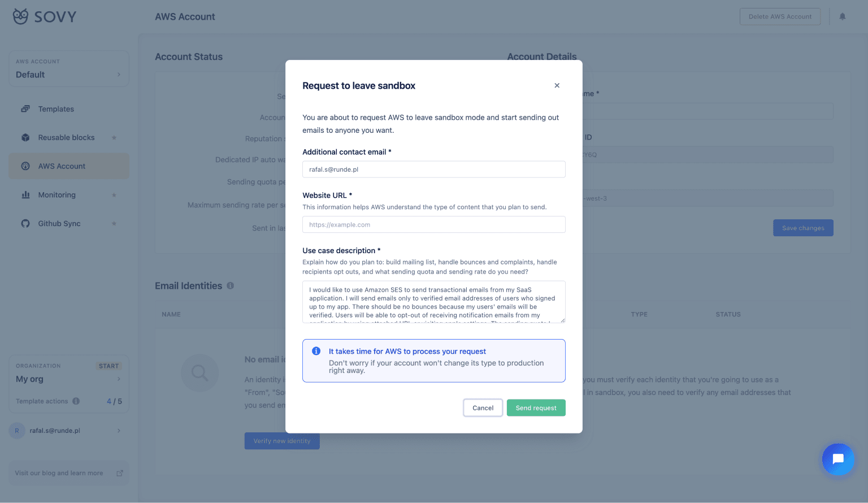Go to Monitoring in the sidebar
868x503 pixels.
[x=57, y=195]
